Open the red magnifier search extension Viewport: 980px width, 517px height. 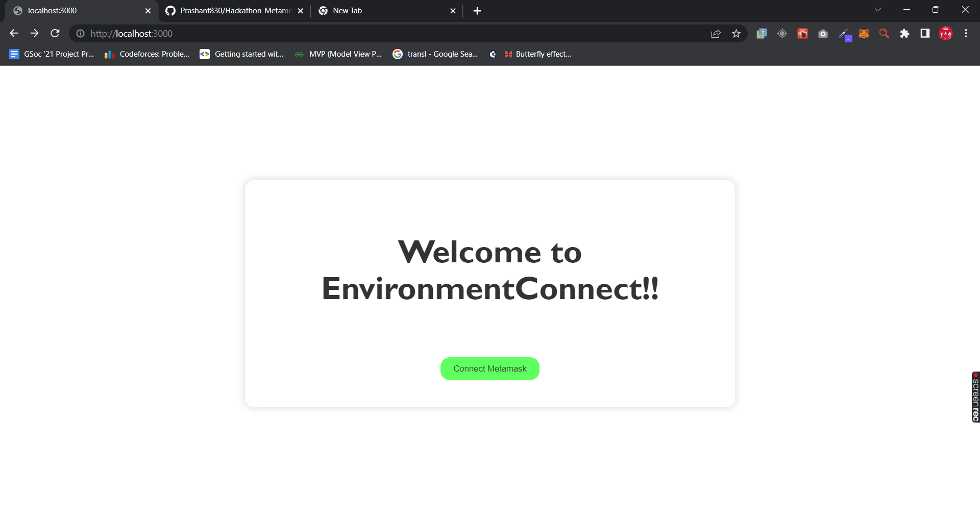[x=884, y=33]
